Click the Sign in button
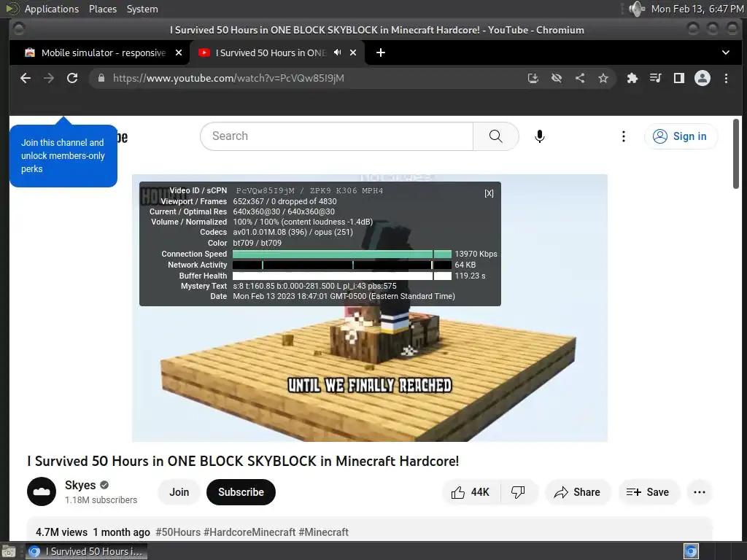Image resolution: width=747 pixels, height=560 pixels. [x=681, y=136]
